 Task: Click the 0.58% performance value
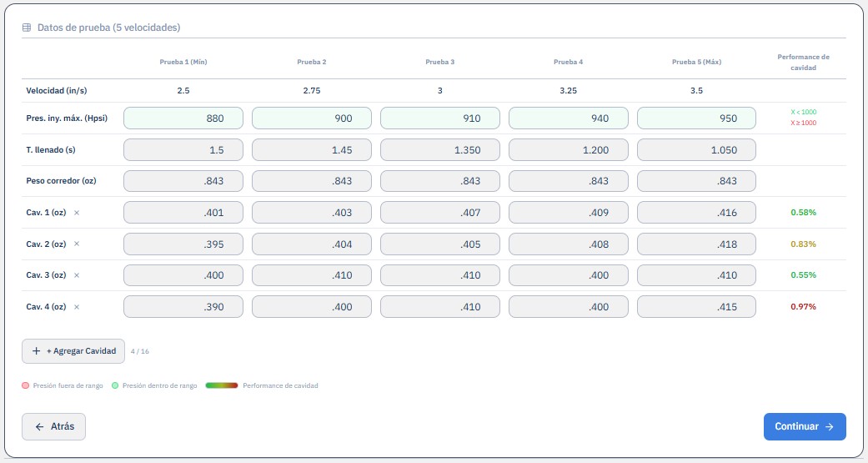[803, 213]
